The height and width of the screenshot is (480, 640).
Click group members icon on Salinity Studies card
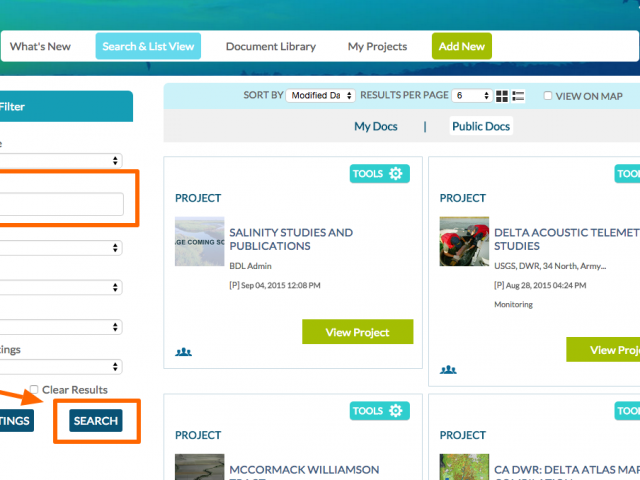[183, 352]
